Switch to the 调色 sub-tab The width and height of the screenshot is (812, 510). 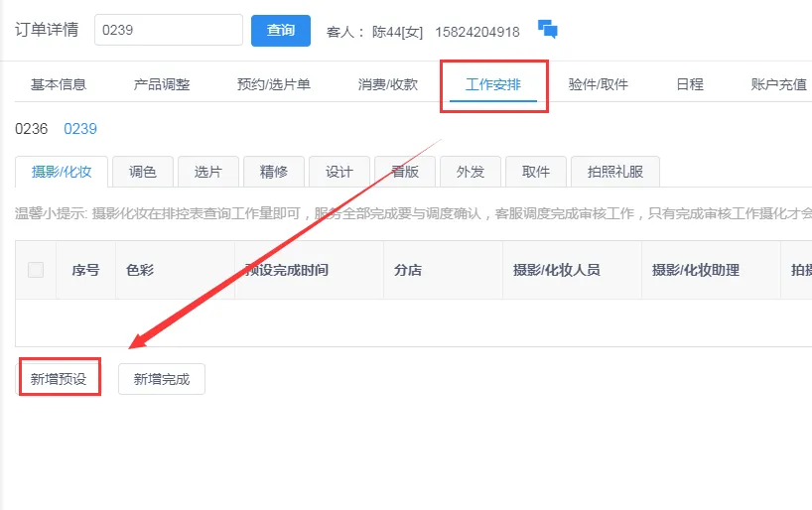143,172
